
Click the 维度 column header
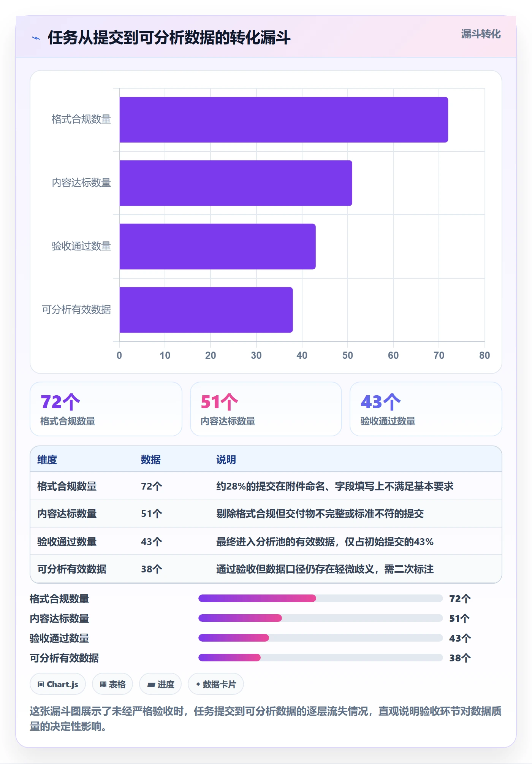click(x=47, y=460)
